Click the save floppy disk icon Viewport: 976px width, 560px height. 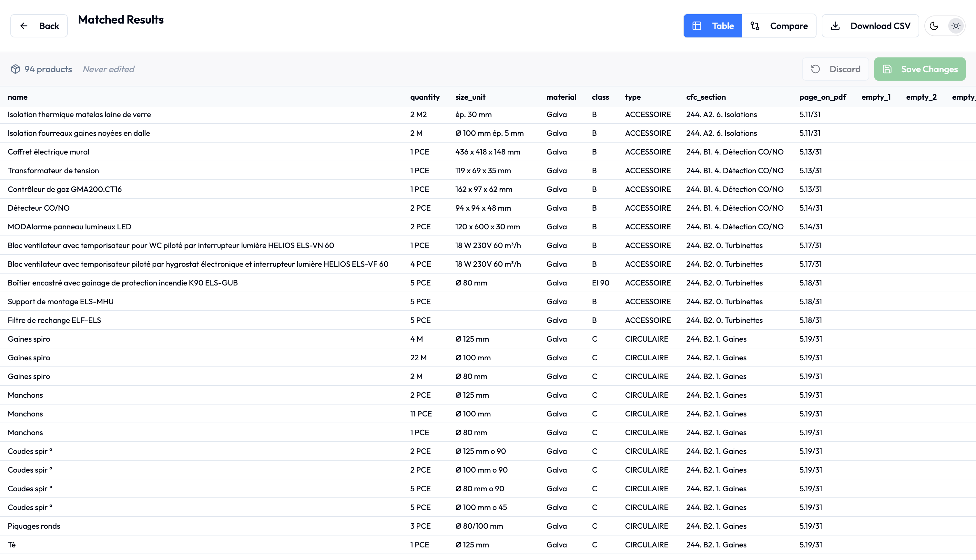[x=887, y=69]
